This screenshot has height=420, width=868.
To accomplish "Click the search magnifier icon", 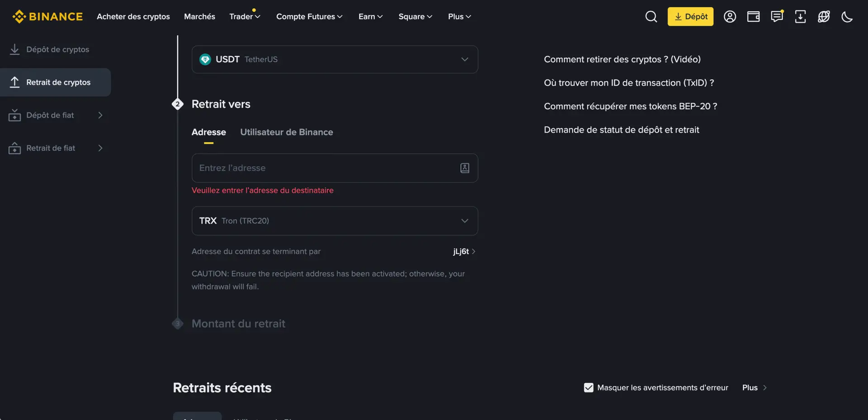I will point(651,17).
